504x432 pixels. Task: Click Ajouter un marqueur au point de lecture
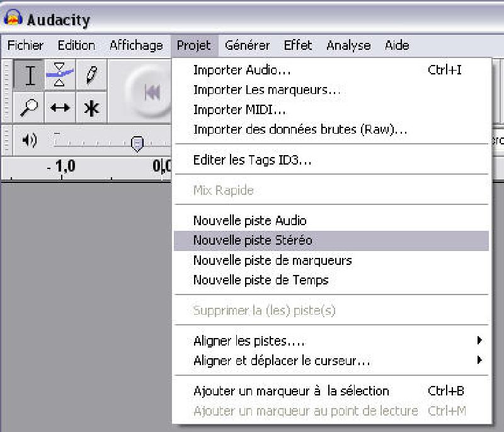[x=331, y=411]
